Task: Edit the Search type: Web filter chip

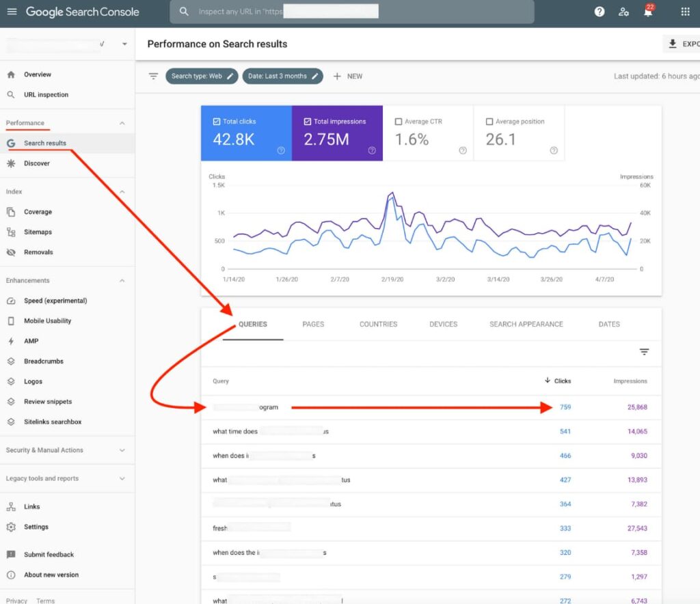Action: point(202,77)
